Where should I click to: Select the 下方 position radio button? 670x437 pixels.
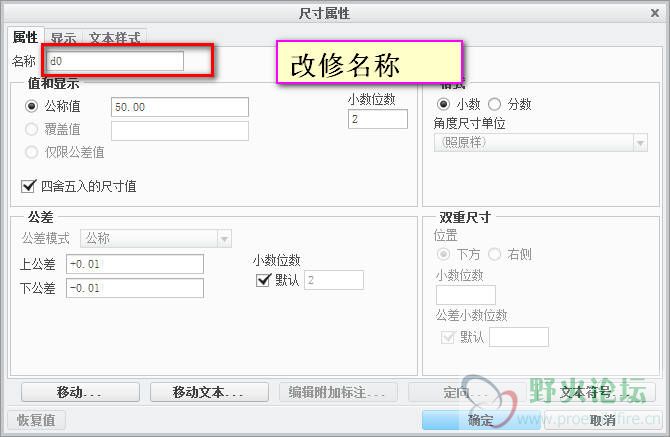point(443,254)
